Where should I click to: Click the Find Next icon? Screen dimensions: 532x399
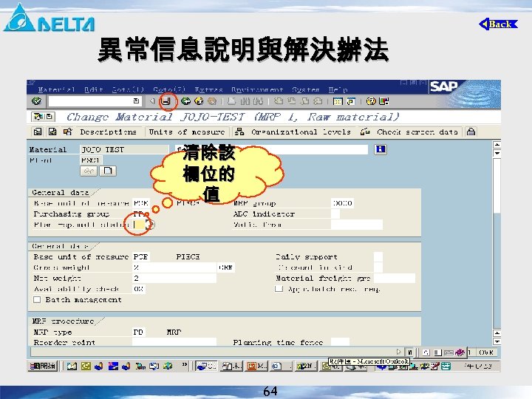coord(258,101)
